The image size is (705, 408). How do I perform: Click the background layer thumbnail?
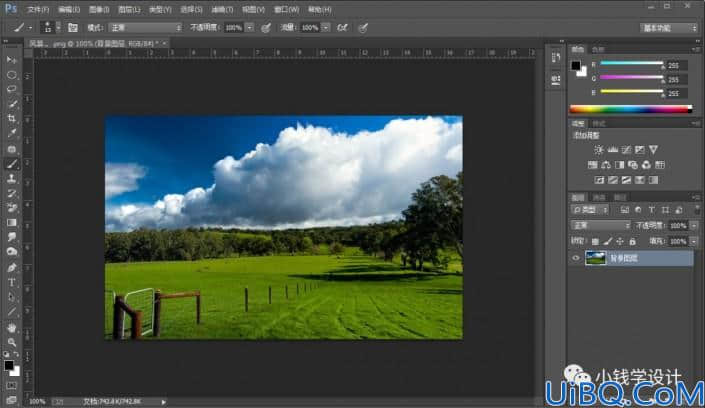(x=595, y=258)
